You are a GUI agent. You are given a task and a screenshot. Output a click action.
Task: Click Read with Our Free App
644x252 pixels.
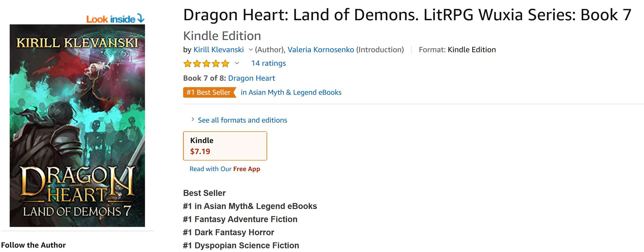225,169
